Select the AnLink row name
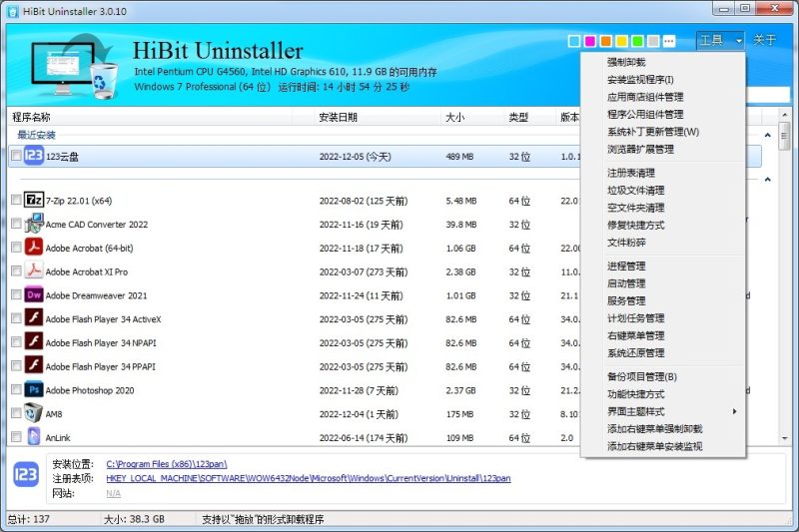This screenshot has width=799, height=532. pos(58,438)
